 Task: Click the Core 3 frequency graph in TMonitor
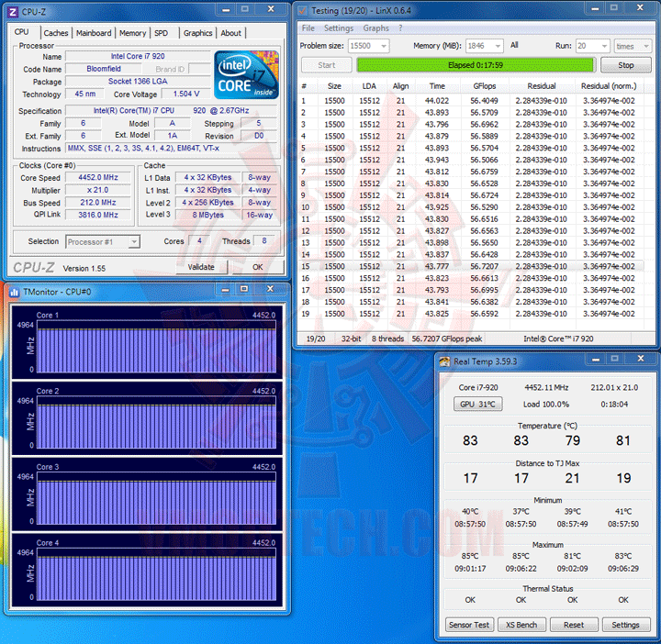point(156,498)
